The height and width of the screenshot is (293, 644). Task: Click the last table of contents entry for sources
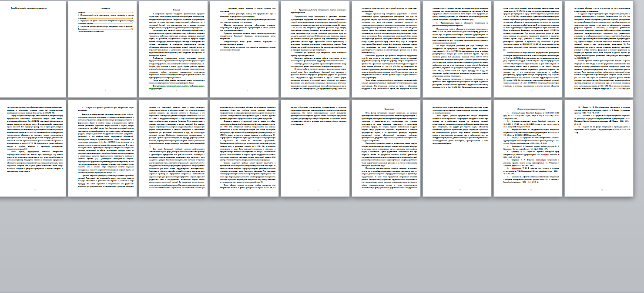tap(105, 32)
